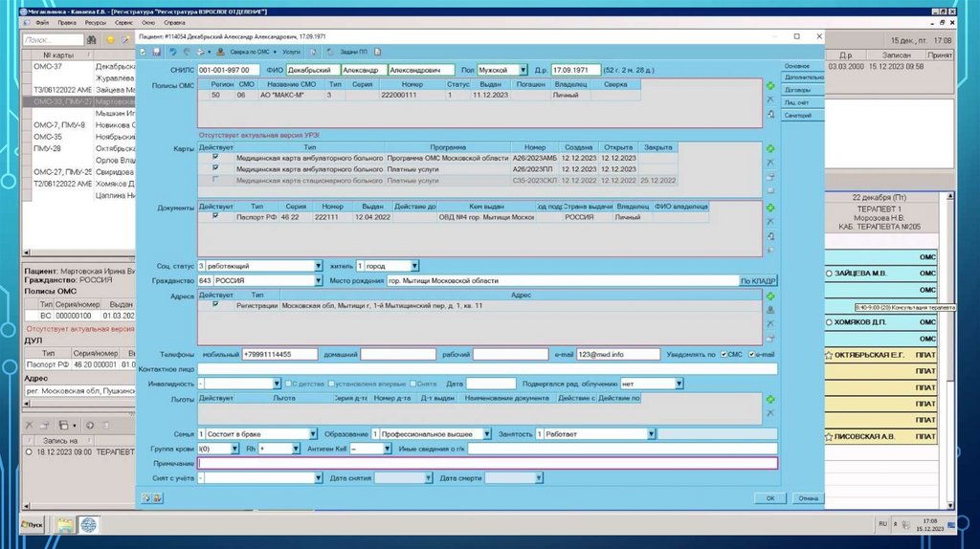Expand the Гражданство country dropdown

318,280
